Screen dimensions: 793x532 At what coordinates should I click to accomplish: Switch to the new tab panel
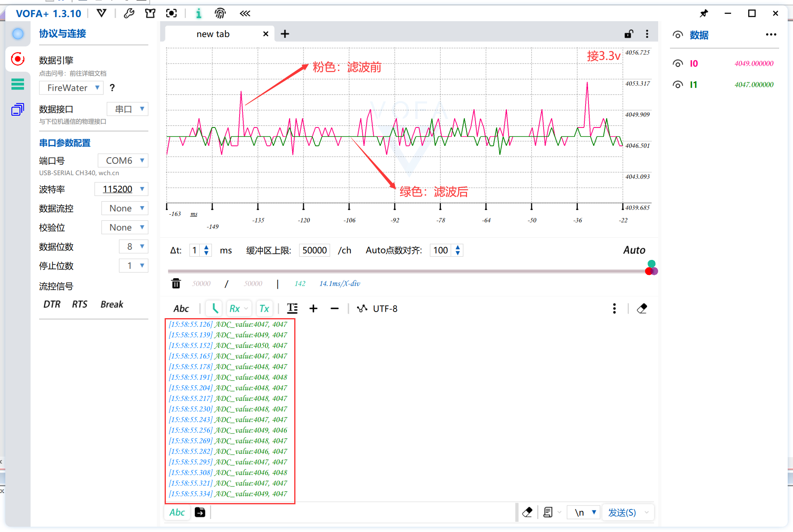point(214,34)
